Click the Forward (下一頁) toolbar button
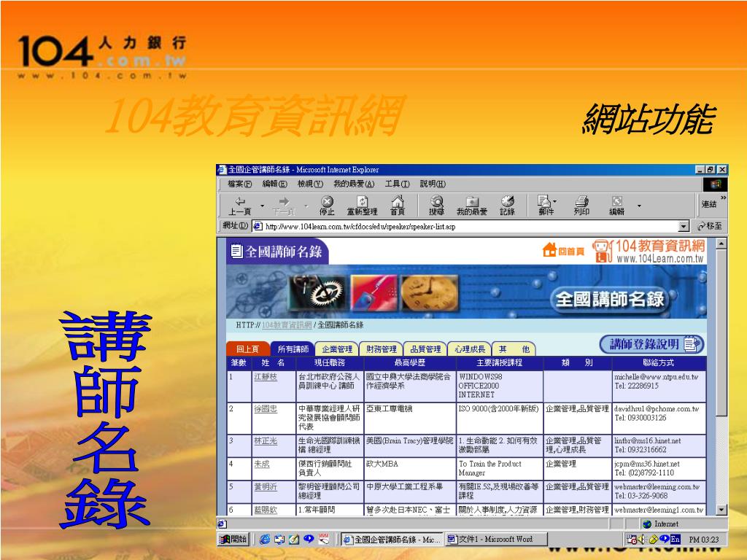 (284, 205)
